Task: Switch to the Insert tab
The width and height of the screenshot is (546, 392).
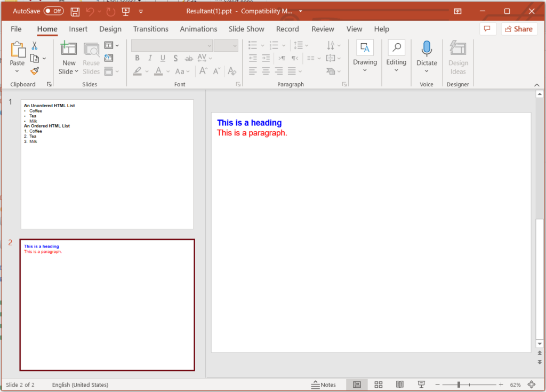Action: (78, 29)
